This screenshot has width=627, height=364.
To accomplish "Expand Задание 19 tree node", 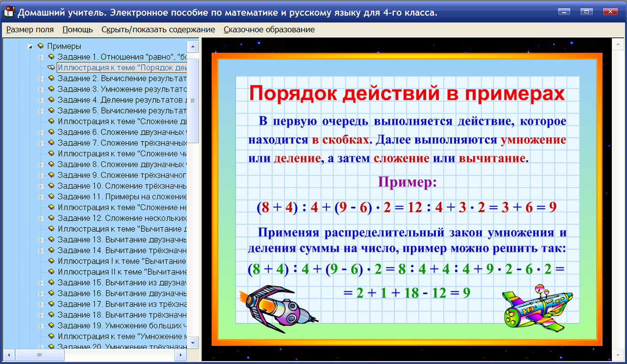I will pos(41,326).
